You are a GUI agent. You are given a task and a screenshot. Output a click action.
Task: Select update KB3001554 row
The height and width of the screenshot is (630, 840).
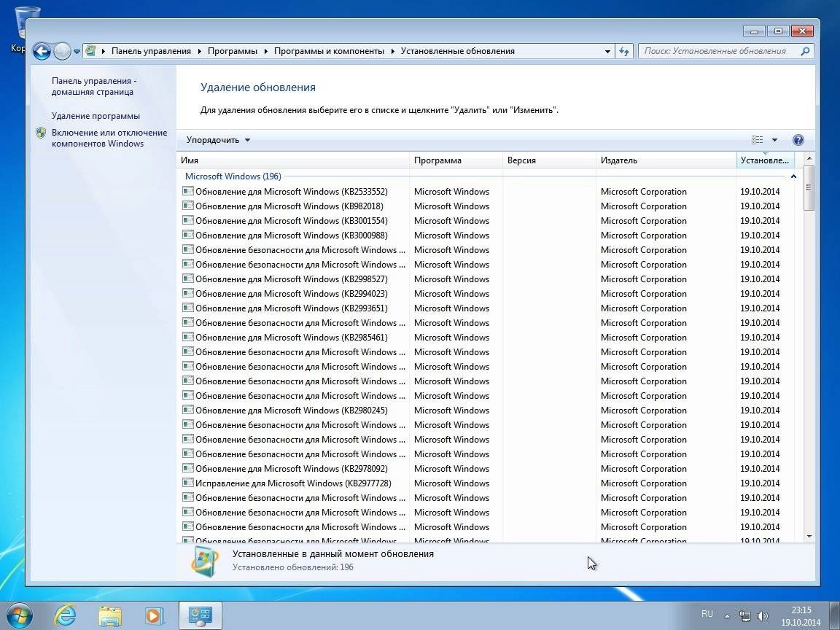[488, 220]
